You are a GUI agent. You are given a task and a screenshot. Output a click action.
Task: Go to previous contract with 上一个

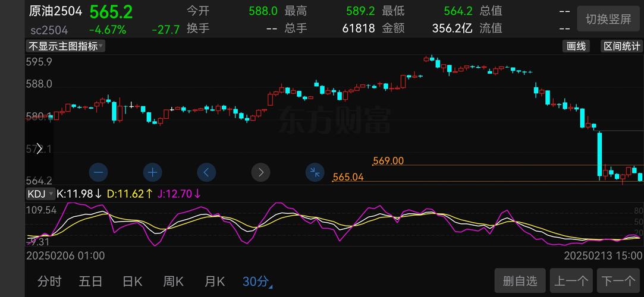click(571, 281)
